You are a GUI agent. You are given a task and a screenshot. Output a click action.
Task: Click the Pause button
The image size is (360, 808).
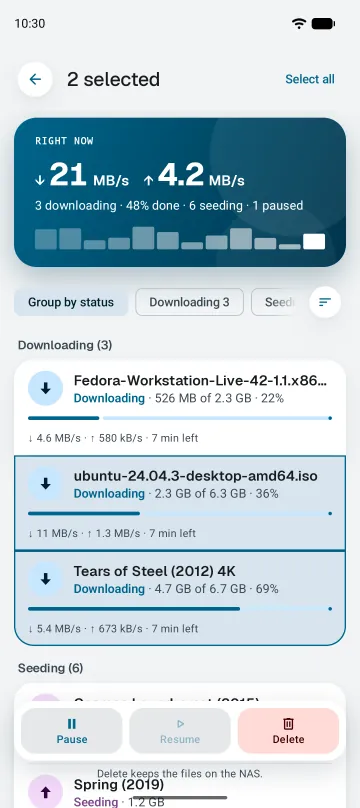pyautogui.click(x=72, y=731)
